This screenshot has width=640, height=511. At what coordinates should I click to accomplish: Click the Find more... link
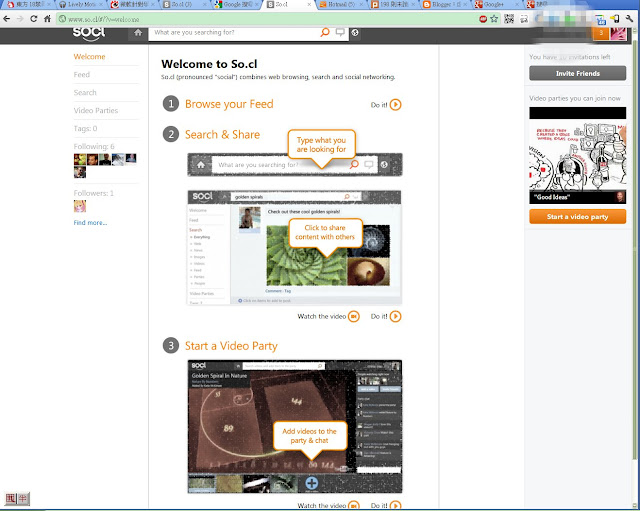pyautogui.click(x=90, y=223)
